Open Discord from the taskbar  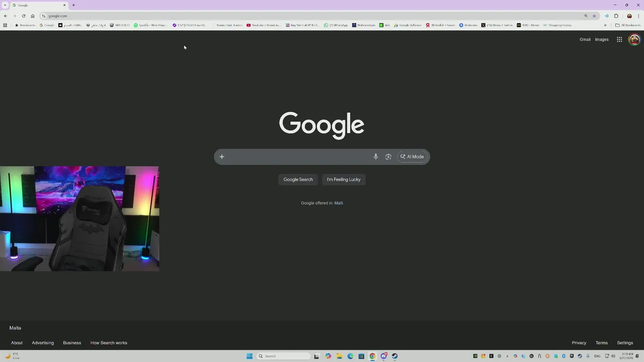384,356
